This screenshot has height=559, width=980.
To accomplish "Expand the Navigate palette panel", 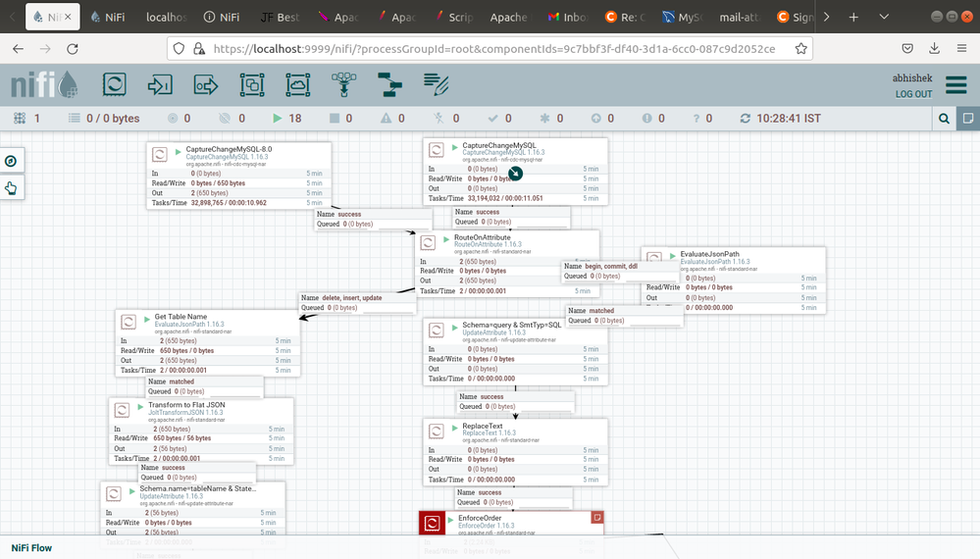I will coord(11,161).
